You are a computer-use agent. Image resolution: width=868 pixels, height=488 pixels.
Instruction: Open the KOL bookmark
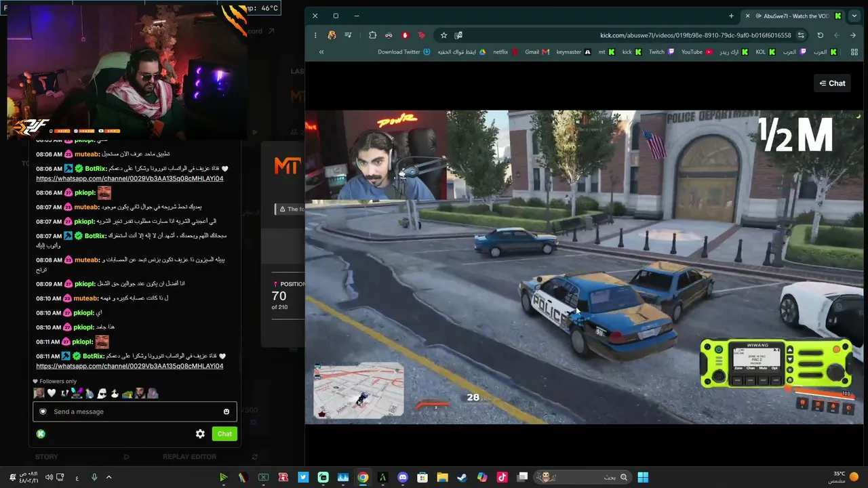point(766,52)
